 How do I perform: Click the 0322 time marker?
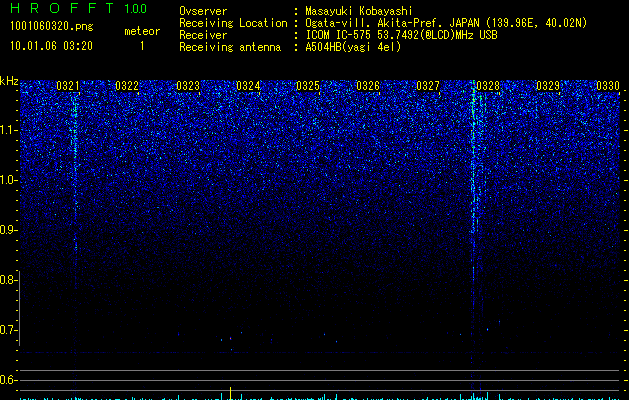pyautogui.click(x=127, y=86)
